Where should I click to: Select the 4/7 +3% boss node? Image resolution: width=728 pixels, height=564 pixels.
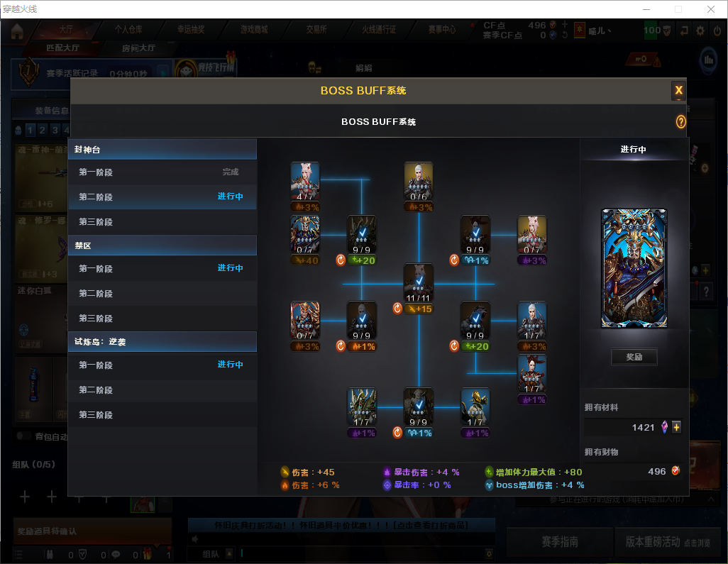(305, 187)
